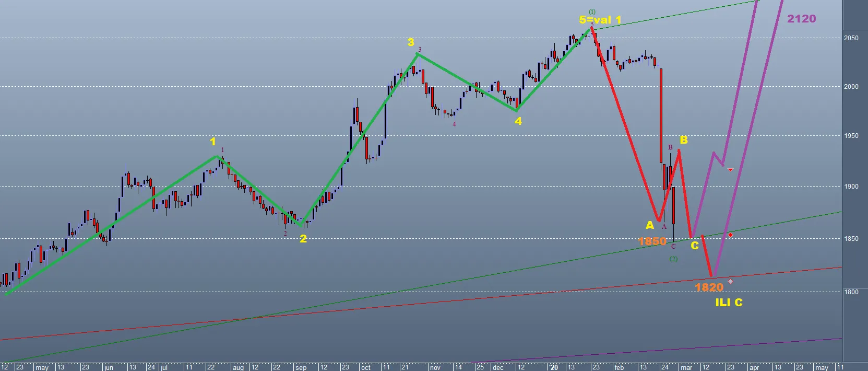Screen dimensions: 868x371
Task: Select the yellow '5=val 1' label
Action: click(x=600, y=20)
